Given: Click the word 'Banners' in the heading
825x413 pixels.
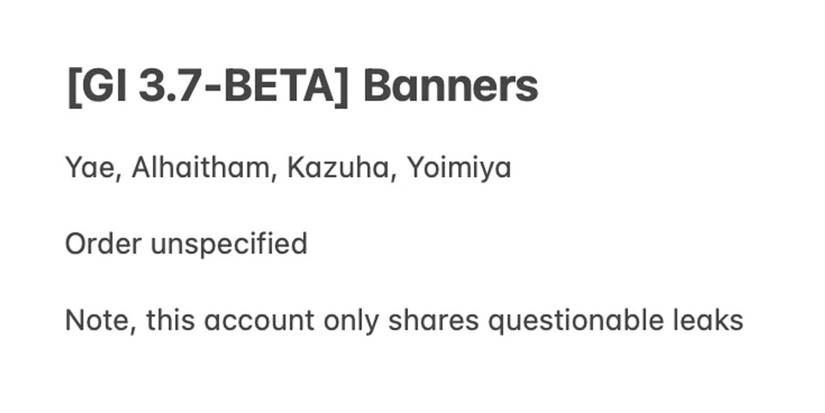Looking at the screenshot, I should tap(450, 88).
